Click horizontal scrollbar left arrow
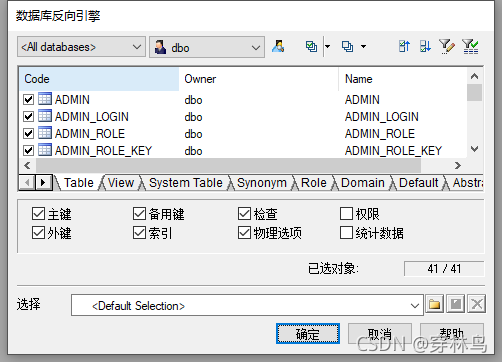The width and height of the screenshot is (502, 362). click(27, 165)
